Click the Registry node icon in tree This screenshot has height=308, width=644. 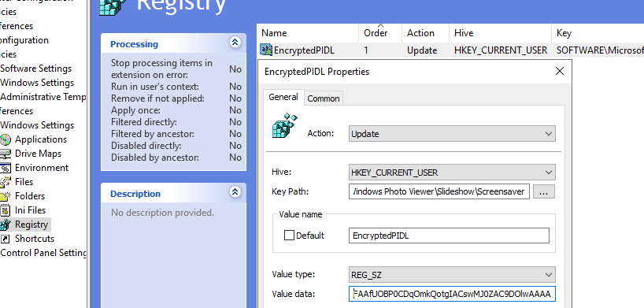pyautogui.click(x=6, y=225)
